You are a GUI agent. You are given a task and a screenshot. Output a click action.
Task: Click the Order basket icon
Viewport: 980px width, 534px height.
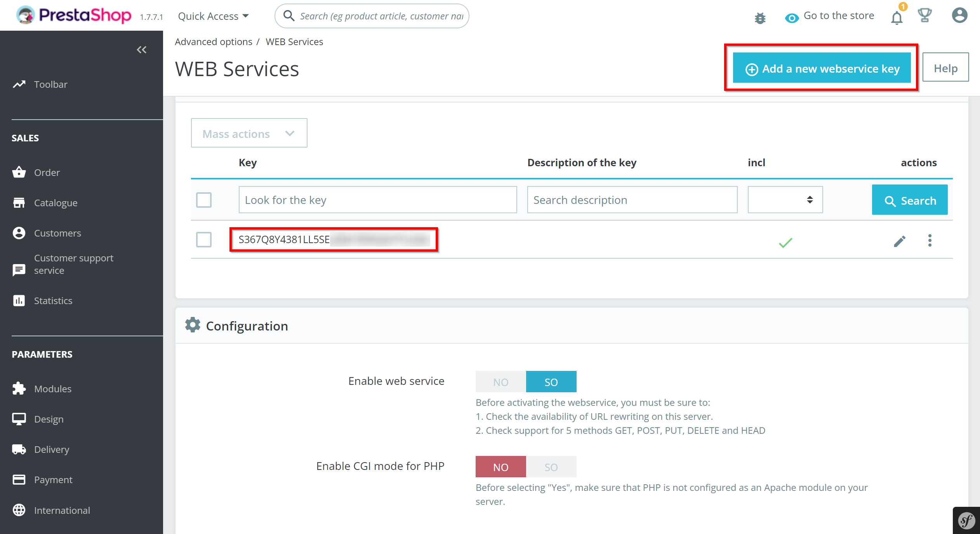coord(19,172)
